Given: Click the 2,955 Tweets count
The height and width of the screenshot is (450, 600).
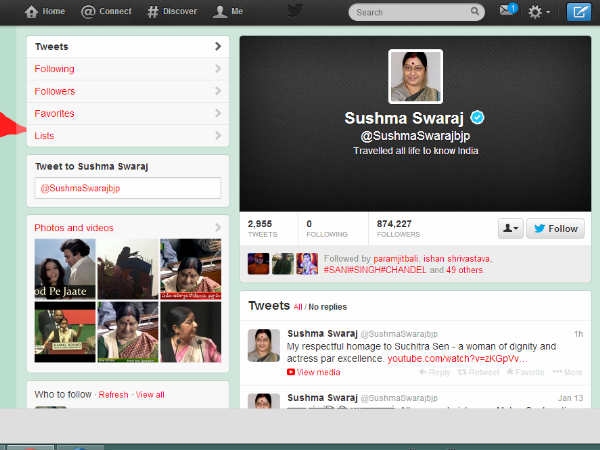Looking at the screenshot, I should point(262,228).
